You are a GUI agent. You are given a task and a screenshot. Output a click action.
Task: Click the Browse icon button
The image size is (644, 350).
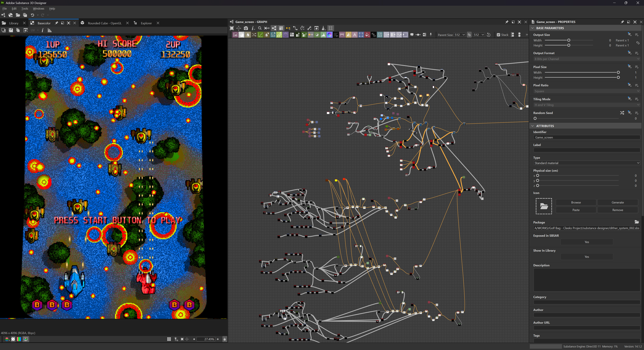point(576,202)
